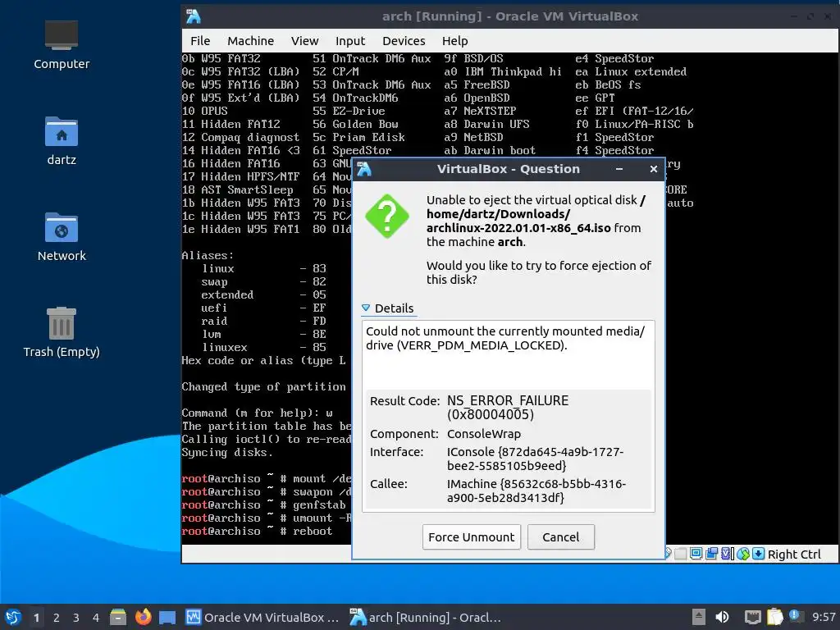Viewport: 840px width, 630px height.
Task: Click the mouse integration status icon
Action: pyautogui.click(x=742, y=554)
